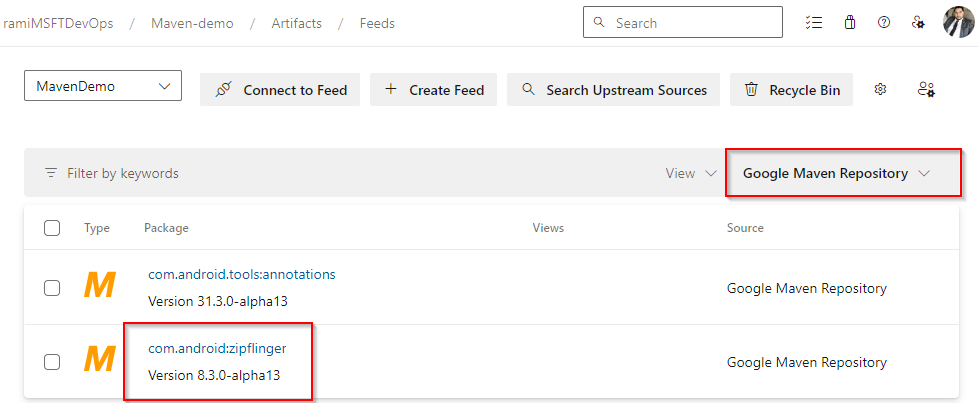Open the com.android.tools:annotations package link
The height and width of the screenshot is (403, 978).
click(242, 274)
